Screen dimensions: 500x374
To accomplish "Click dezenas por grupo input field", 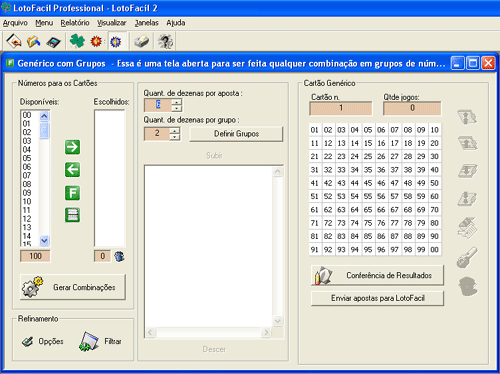I will 157,134.
